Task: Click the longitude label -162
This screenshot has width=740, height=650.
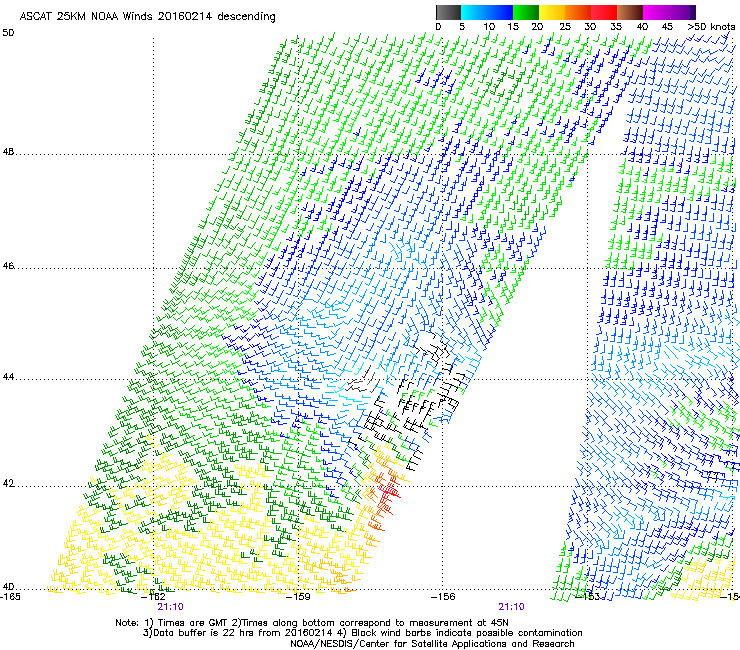Action: pos(154,597)
